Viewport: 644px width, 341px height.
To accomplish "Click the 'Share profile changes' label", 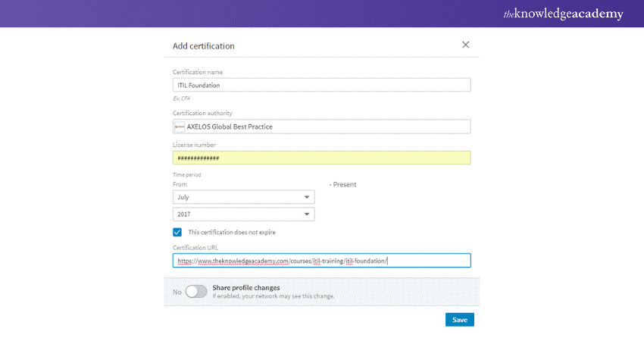I will (246, 288).
